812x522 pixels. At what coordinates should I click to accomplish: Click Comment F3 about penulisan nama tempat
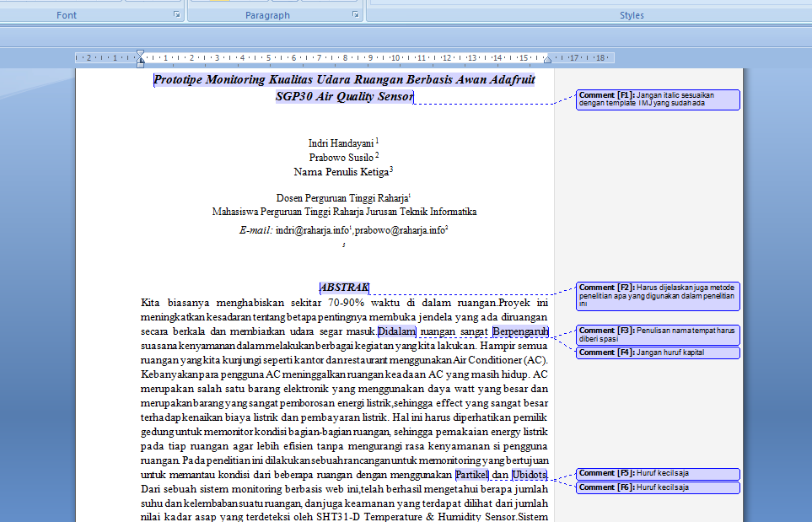658,335
